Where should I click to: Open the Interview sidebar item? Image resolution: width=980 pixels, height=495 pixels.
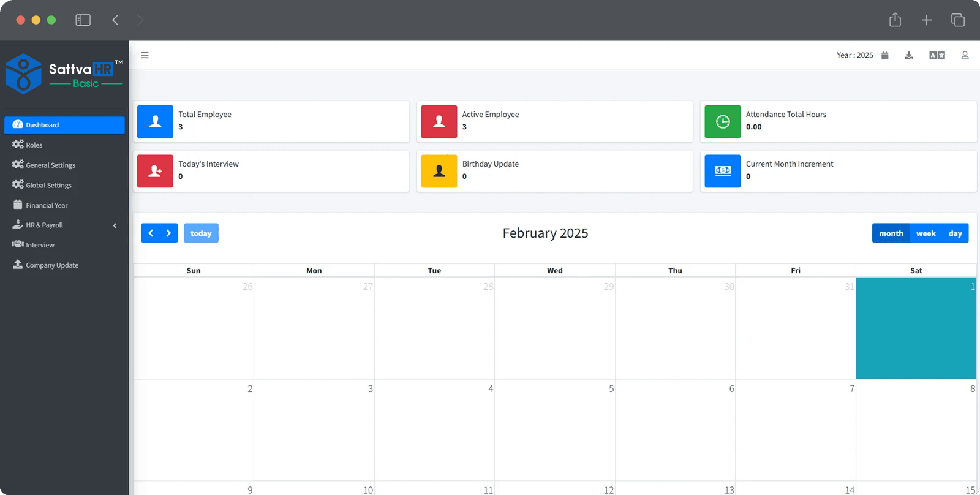(x=64, y=245)
